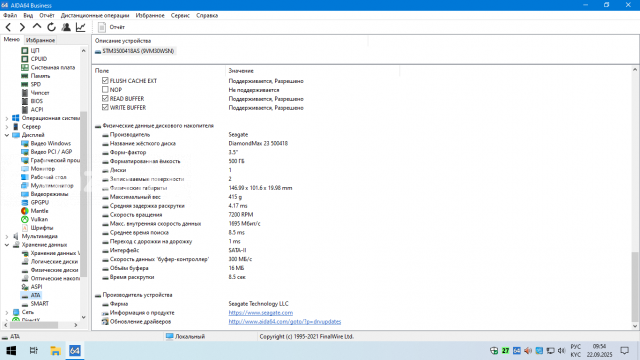
Task: Collapse the Дисплей tree node
Action: 7,135
